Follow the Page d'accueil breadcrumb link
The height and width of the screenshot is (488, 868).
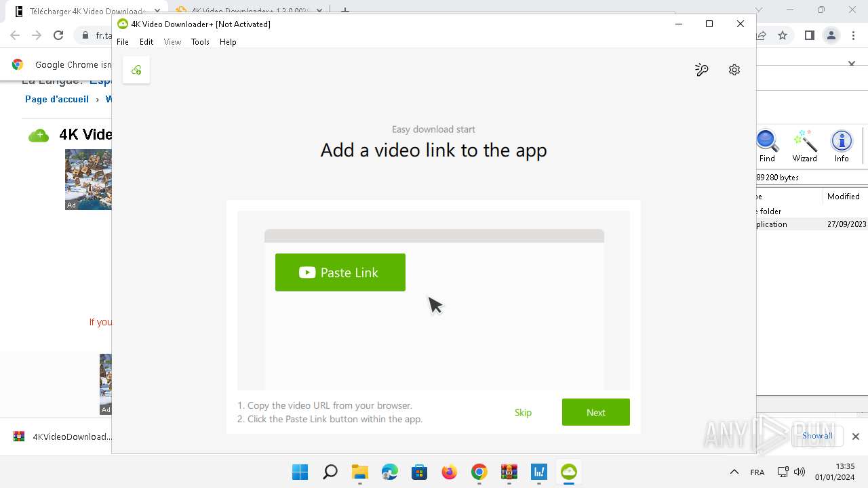coord(57,99)
